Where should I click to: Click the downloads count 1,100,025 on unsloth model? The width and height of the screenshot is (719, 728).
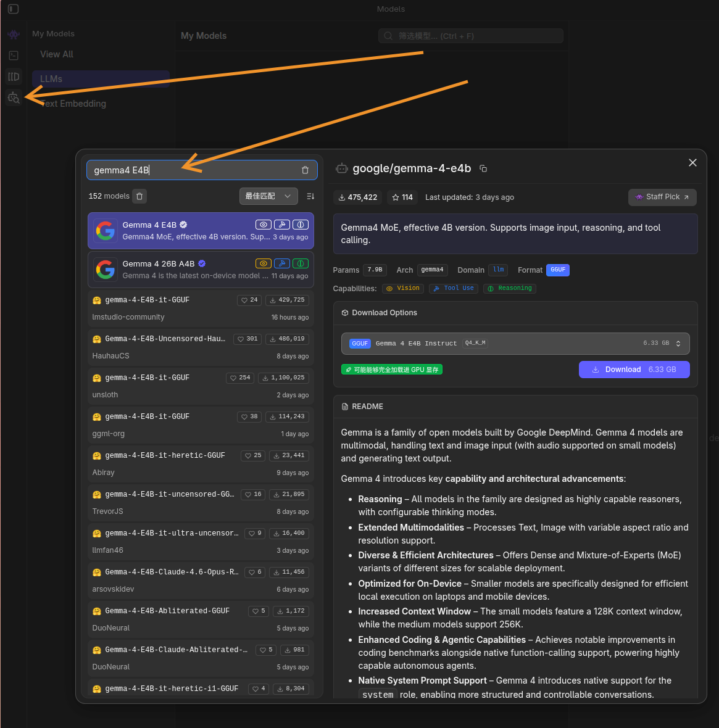[283, 378]
